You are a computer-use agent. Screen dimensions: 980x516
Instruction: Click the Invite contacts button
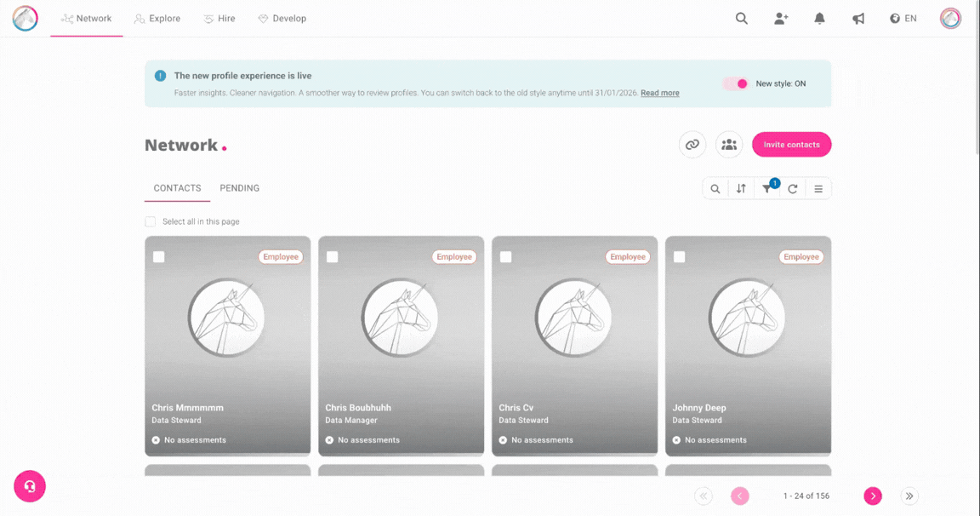click(x=791, y=145)
